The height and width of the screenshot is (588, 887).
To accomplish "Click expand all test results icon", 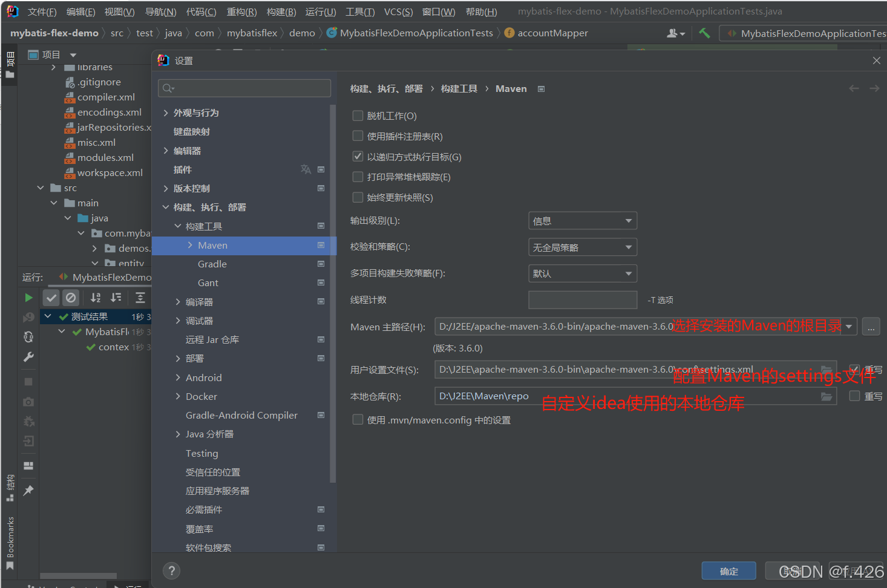I will tap(140, 298).
